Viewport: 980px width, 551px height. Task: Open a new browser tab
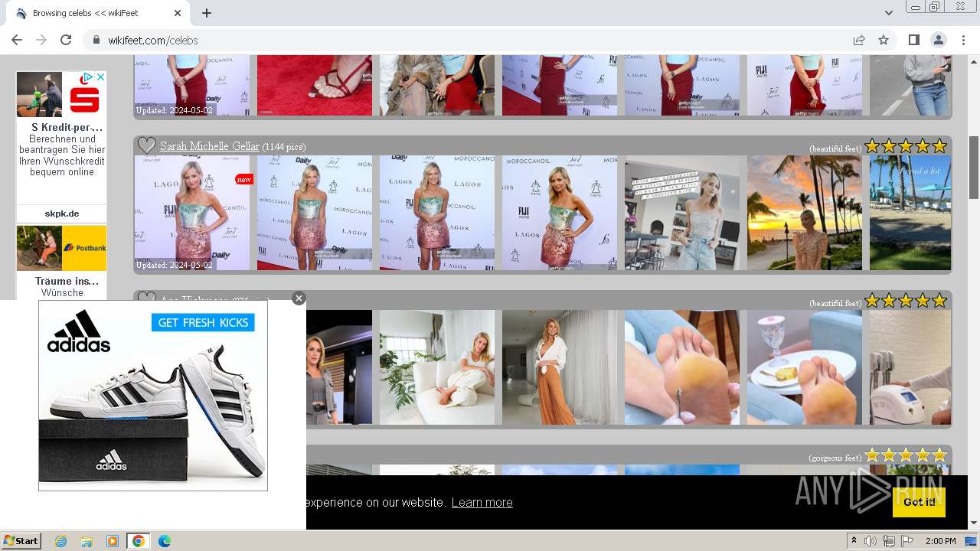207,13
